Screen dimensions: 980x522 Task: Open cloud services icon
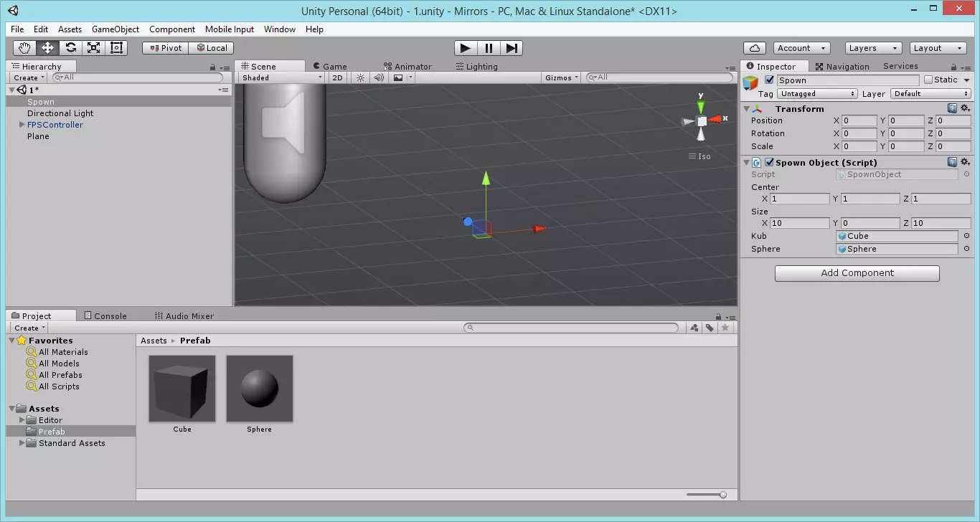coord(754,48)
